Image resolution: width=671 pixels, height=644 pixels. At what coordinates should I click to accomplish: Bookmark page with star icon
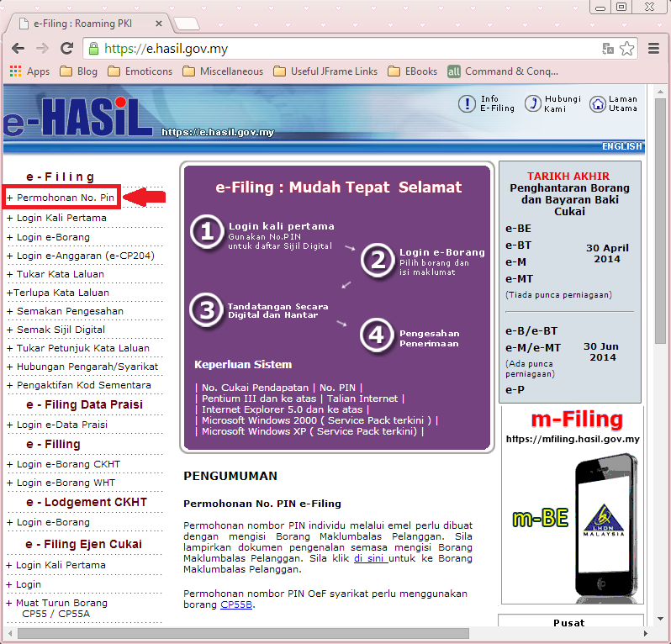tap(626, 49)
